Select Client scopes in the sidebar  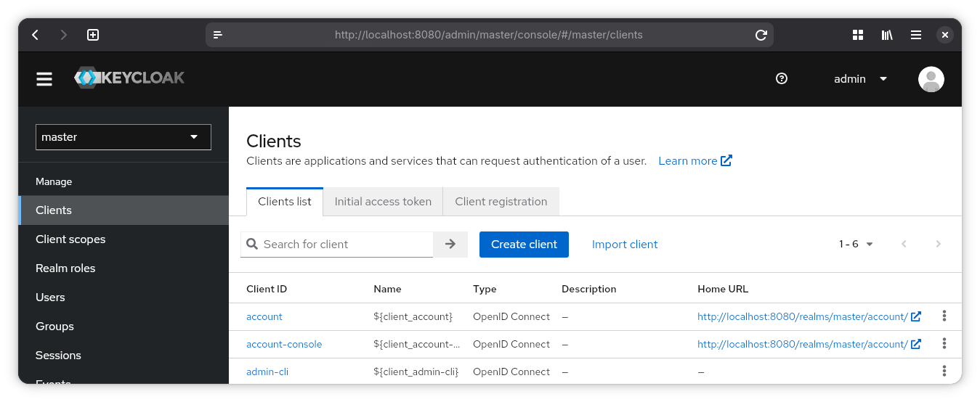[70, 239]
